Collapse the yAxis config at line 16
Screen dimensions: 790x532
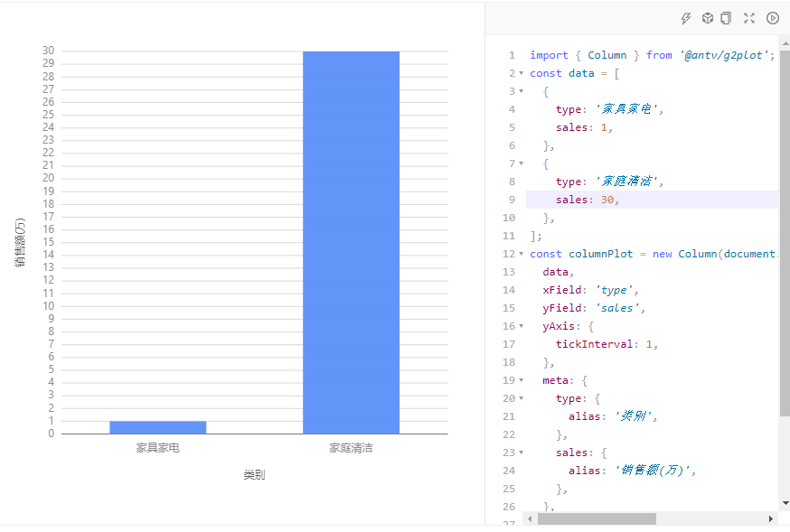pos(521,326)
